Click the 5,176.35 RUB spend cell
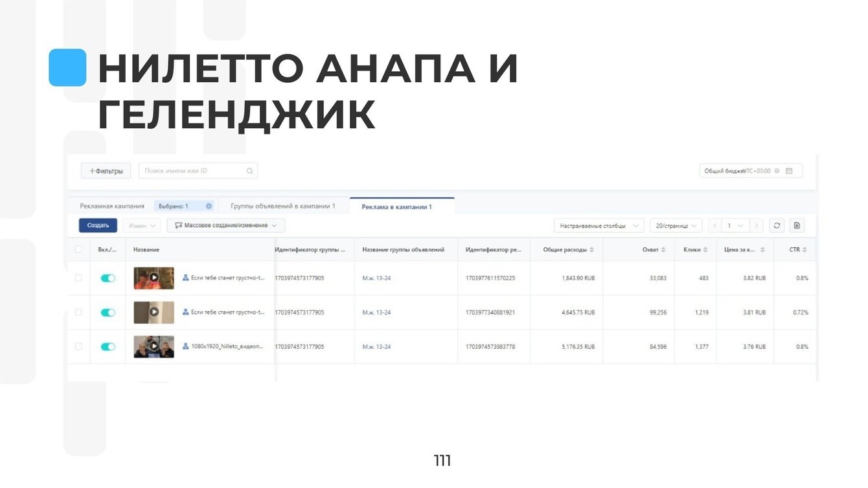Viewport: 868px width, 488px height. pos(578,347)
